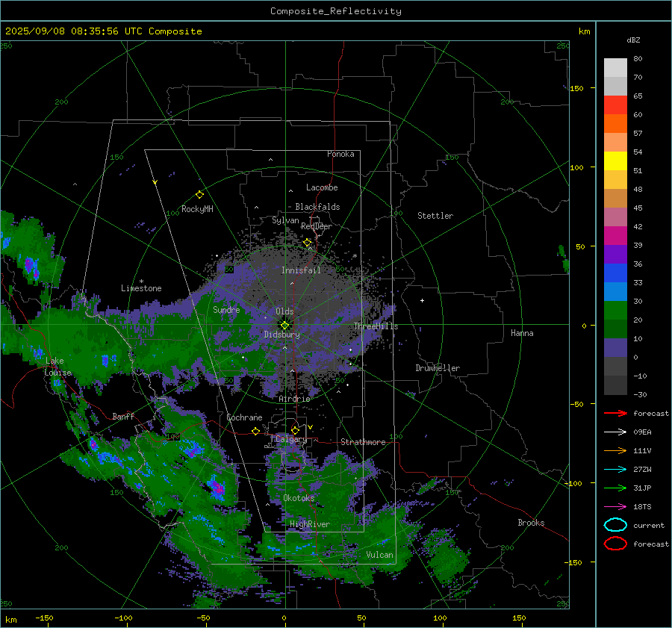Click the Sylvan label on map
The height and width of the screenshot is (628, 672).
[x=285, y=220]
